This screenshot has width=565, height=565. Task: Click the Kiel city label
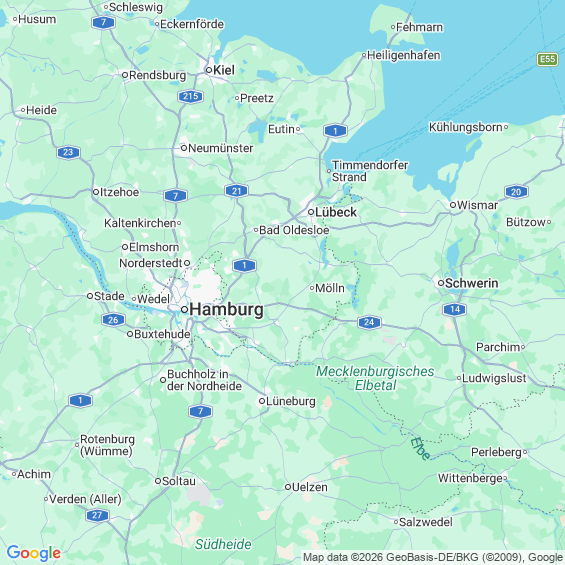click(x=224, y=70)
